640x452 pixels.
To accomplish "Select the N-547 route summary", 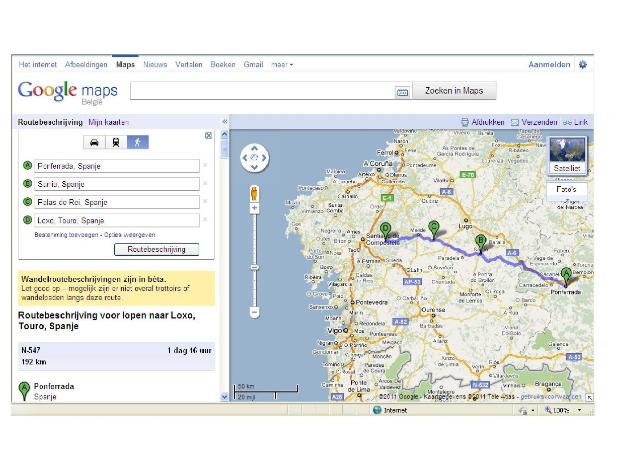I will coord(116,356).
